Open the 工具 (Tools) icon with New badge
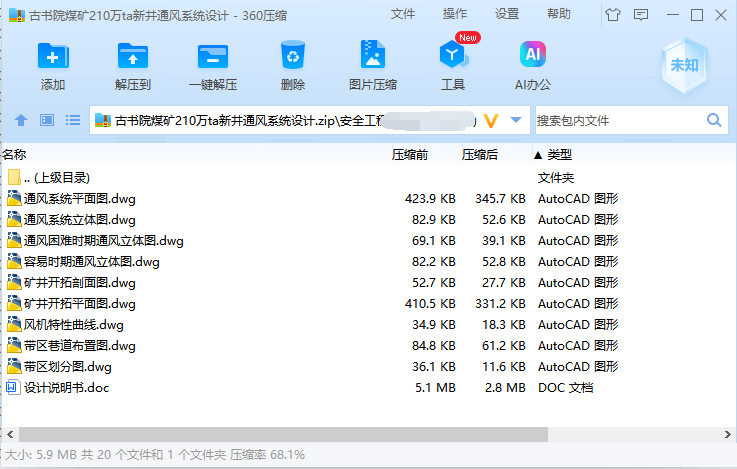This screenshot has width=737, height=469. click(x=453, y=55)
